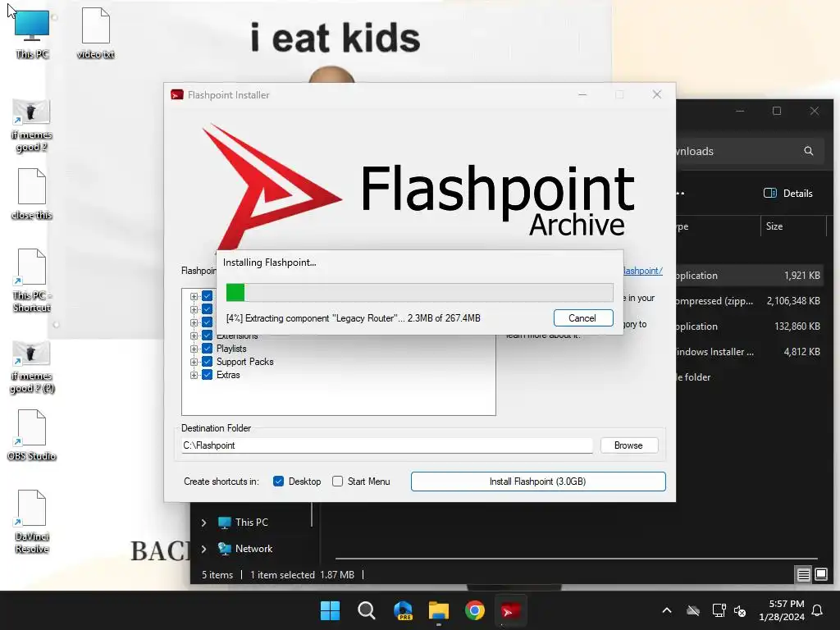Switch File Explorer to large thumbnails view
840x630 pixels.
[821, 575]
